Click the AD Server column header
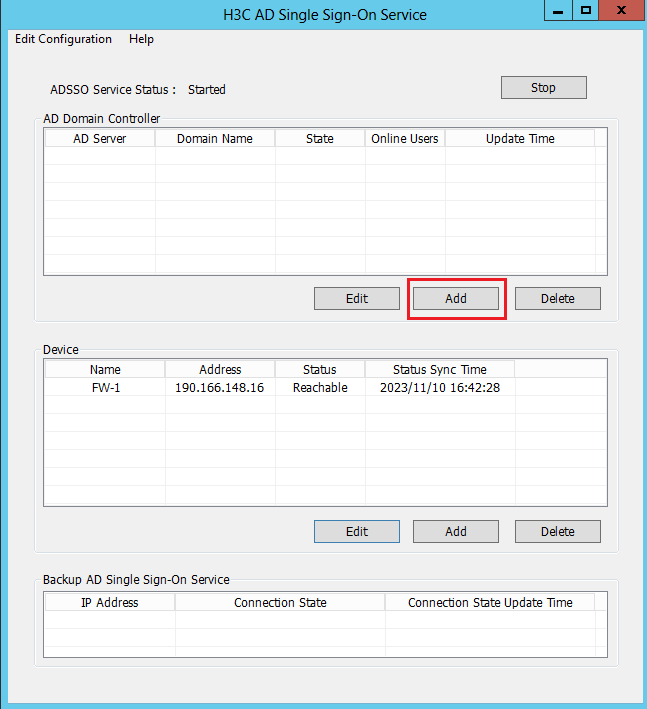 (x=100, y=139)
